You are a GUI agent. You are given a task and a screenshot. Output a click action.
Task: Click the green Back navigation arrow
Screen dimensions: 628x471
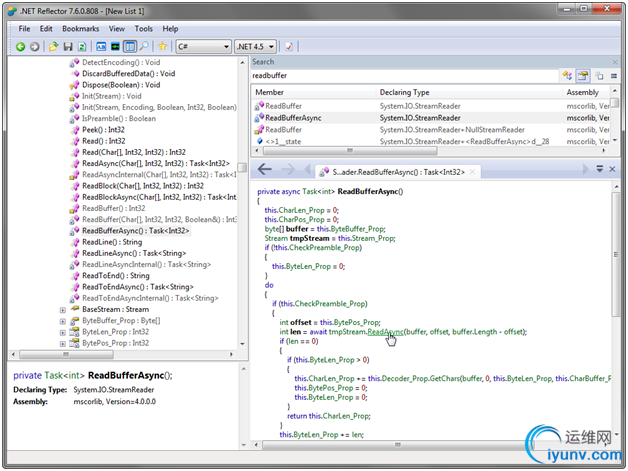coord(20,47)
